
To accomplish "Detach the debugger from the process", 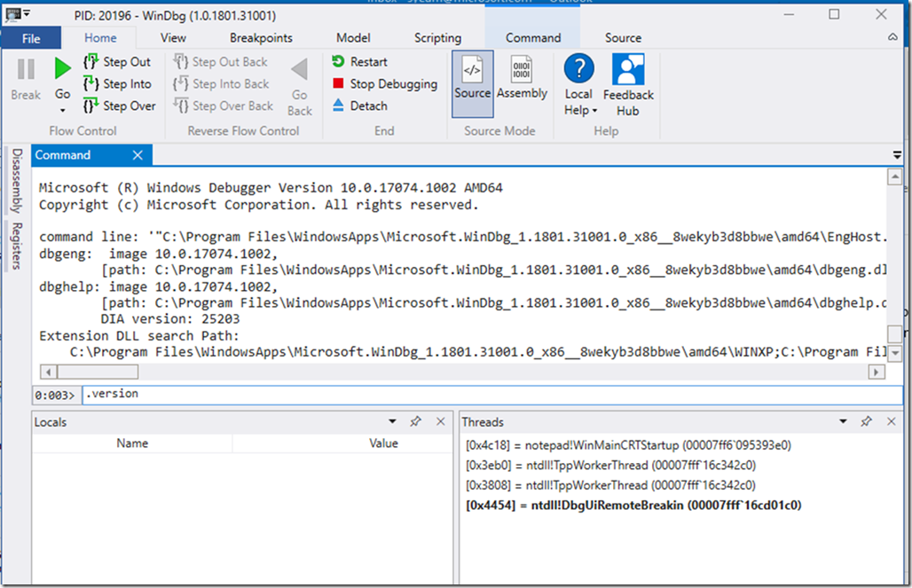I will click(338, 106).
